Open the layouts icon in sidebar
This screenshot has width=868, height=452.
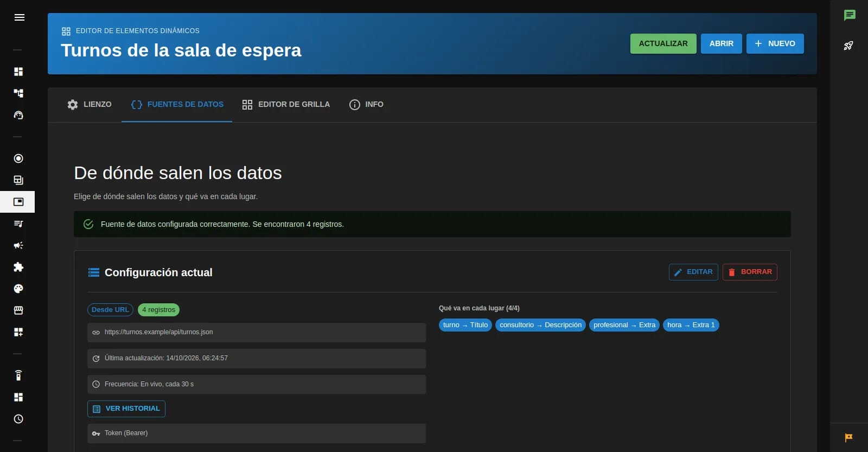coord(18,180)
